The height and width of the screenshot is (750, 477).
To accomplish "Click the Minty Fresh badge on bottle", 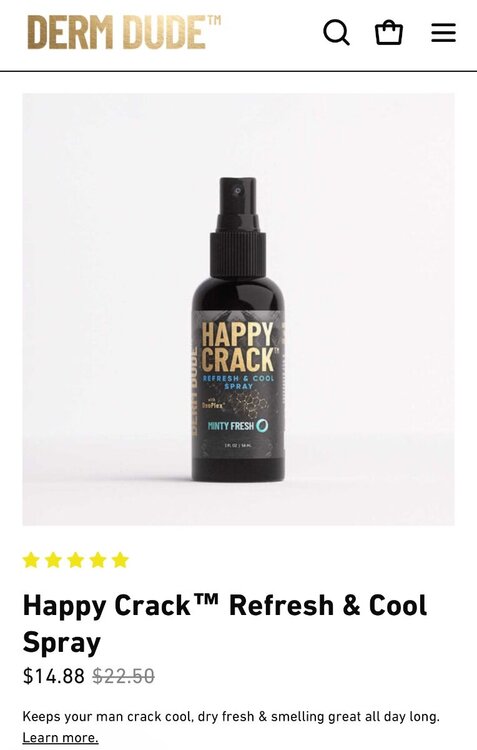I will pos(238,425).
